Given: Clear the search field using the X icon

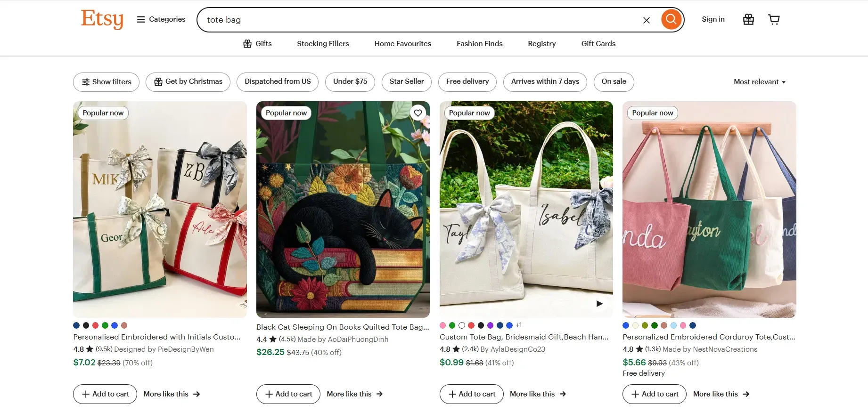Looking at the screenshot, I should click(x=647, y=20).
